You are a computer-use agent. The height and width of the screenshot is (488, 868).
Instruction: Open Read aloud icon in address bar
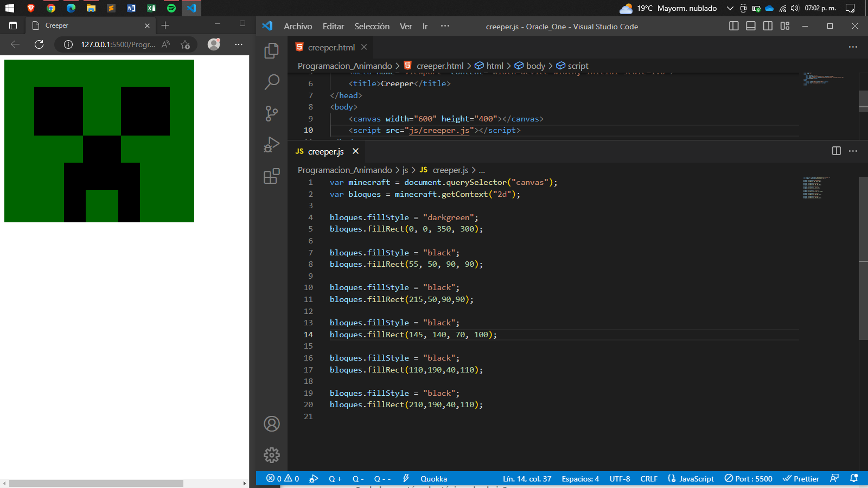(x=166, y=44)
